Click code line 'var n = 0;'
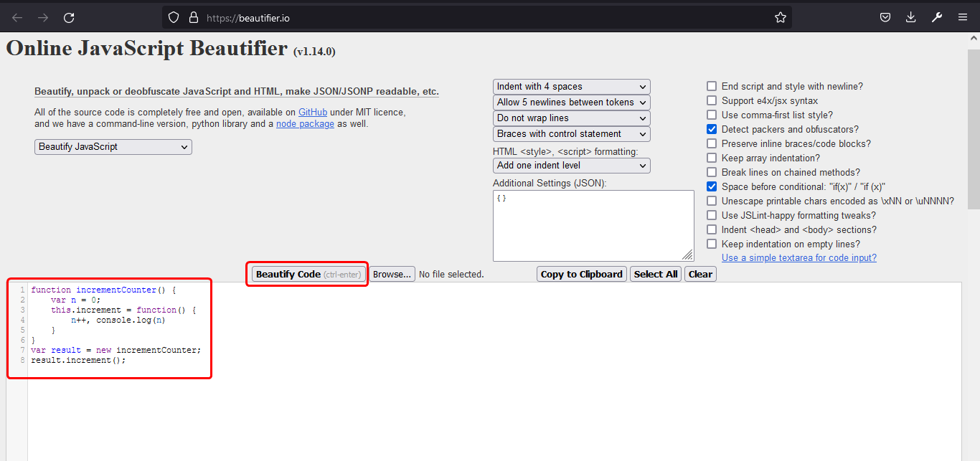This screenshot has width=980, height=461. click(x=76, y=300)
